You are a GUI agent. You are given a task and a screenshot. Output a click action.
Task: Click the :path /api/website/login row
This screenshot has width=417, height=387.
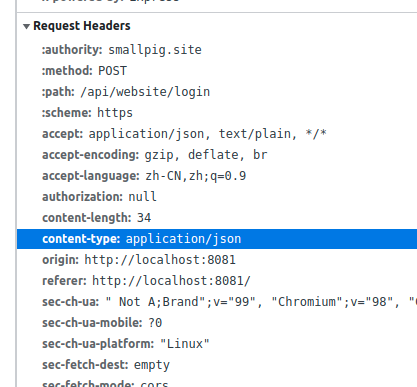pyautogui.click(x=217, y=92)
